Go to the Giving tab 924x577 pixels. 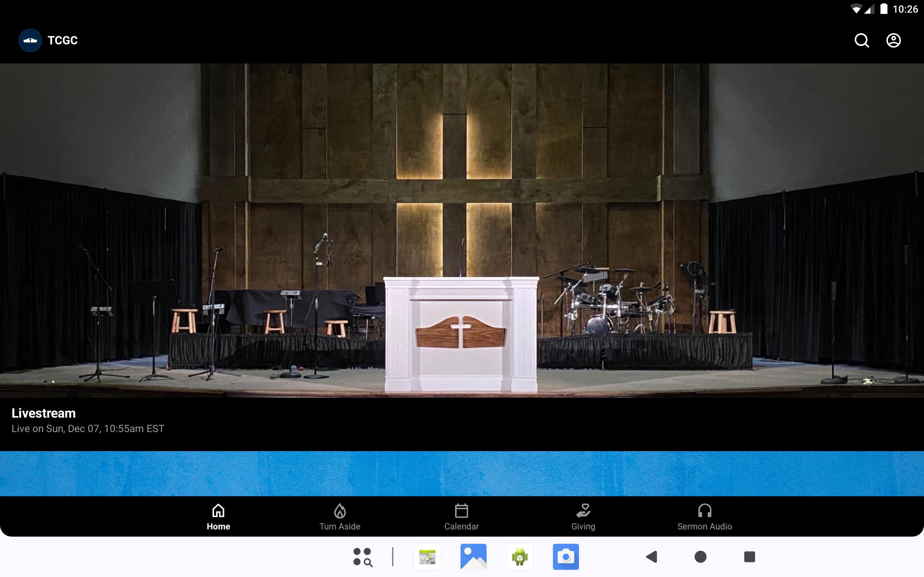pyautogui.click(x=583, y=517)
